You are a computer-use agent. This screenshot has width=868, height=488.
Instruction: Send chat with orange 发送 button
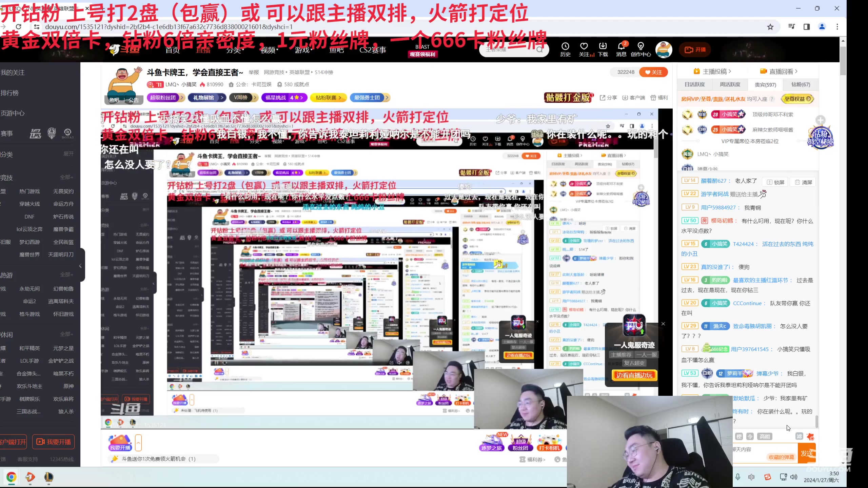807,453
